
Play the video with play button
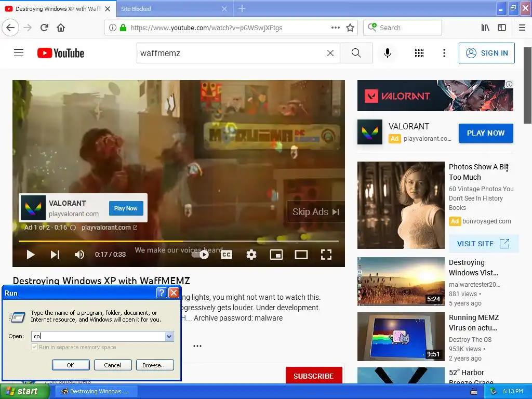pyautogui.click(x=31, y=255)
